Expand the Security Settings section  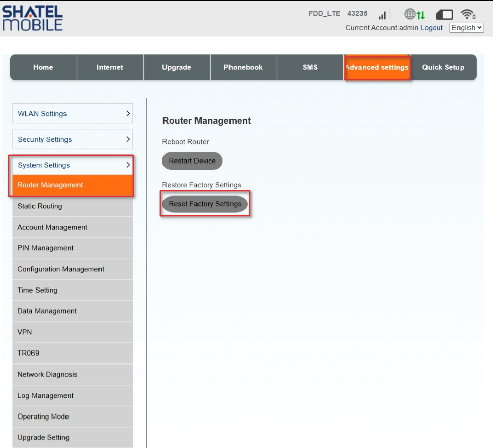[x=72, y=139]
